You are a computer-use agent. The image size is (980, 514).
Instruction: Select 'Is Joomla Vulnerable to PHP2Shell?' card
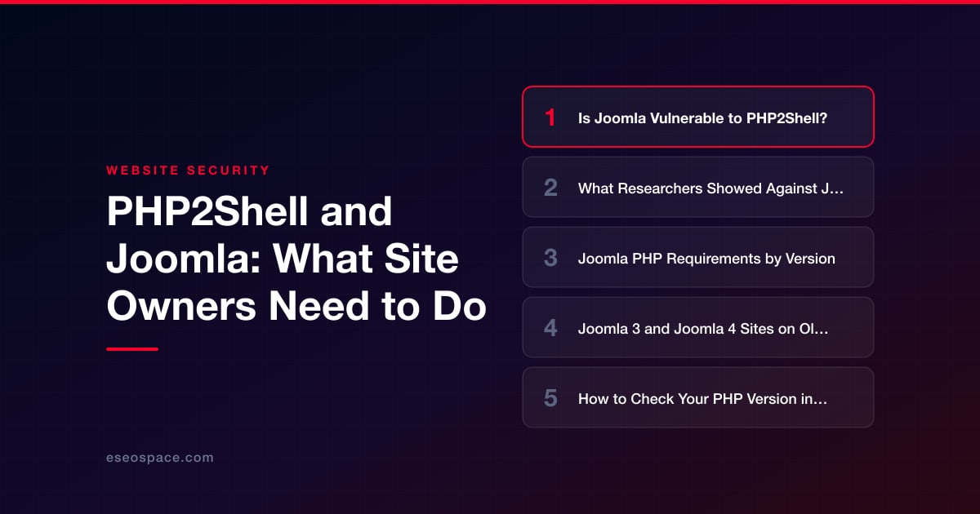(x=698, y=117)
